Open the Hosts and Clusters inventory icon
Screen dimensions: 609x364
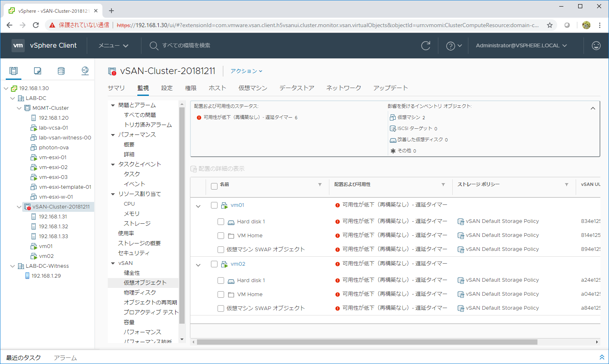tap(14, 71)
